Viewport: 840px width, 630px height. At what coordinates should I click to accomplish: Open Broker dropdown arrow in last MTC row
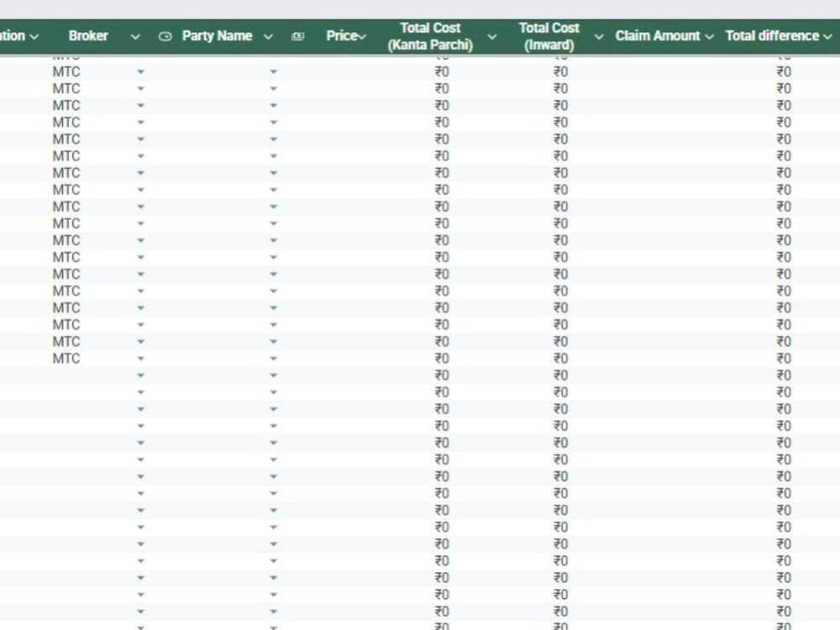tap(140, 359)
